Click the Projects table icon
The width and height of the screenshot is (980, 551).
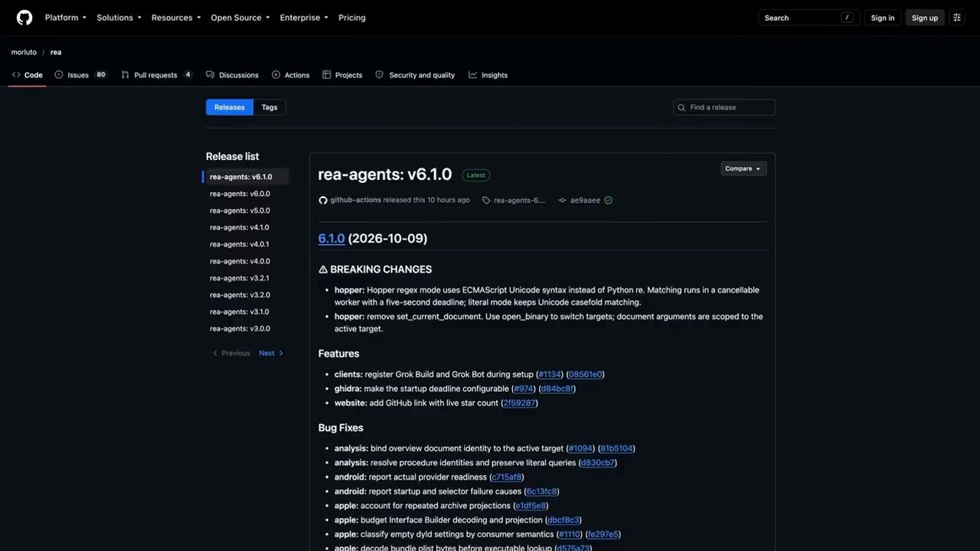pos(327,75)
